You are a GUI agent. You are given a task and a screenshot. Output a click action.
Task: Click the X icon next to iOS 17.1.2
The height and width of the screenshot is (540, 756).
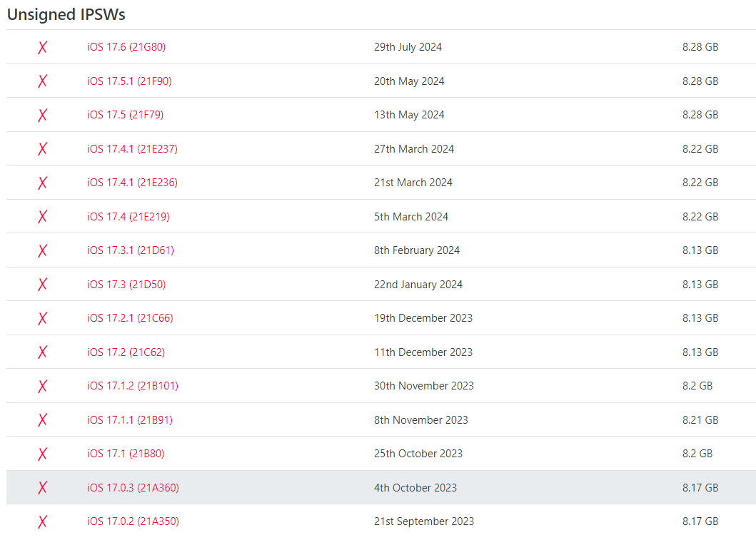[x=42, y=386]
